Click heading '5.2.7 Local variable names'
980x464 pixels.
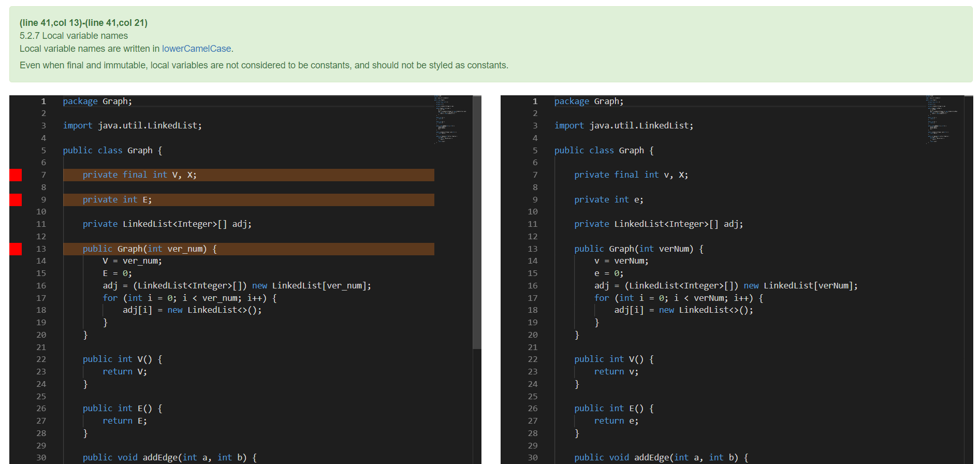tap(74, 36)
